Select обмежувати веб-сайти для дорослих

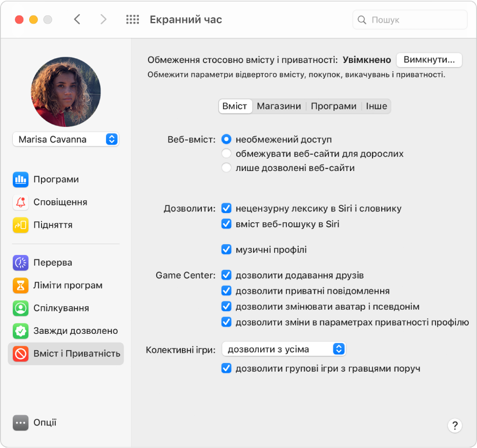(x=226, y=153)
